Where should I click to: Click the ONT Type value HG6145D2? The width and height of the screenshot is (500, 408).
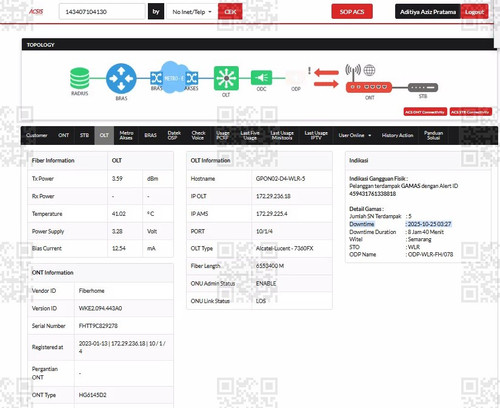tap(92, 395)
